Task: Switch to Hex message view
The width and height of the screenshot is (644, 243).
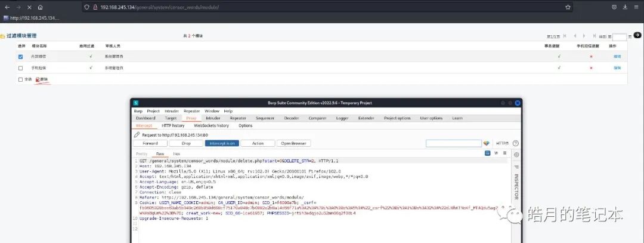Action: (x=177, y=154)
